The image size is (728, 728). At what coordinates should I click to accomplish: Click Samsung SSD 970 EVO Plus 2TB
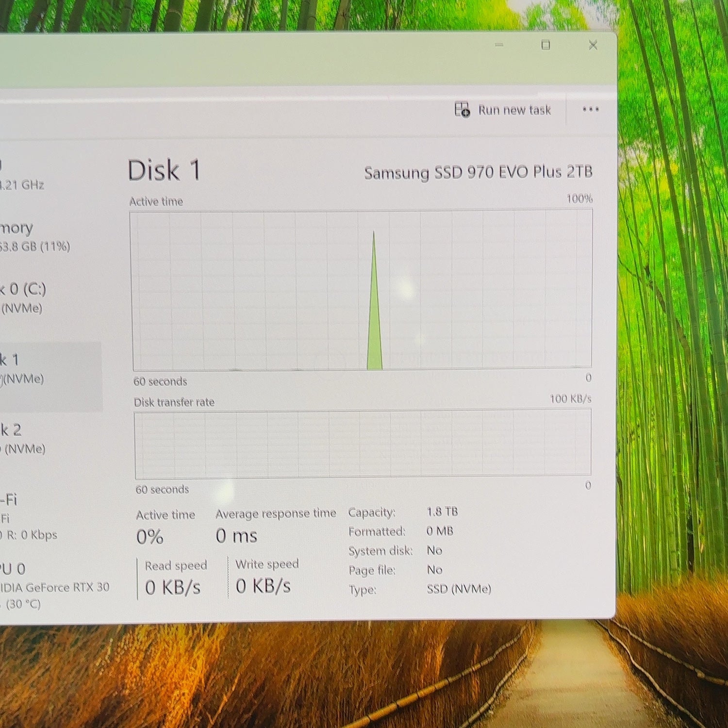click(x=478, y=172)
